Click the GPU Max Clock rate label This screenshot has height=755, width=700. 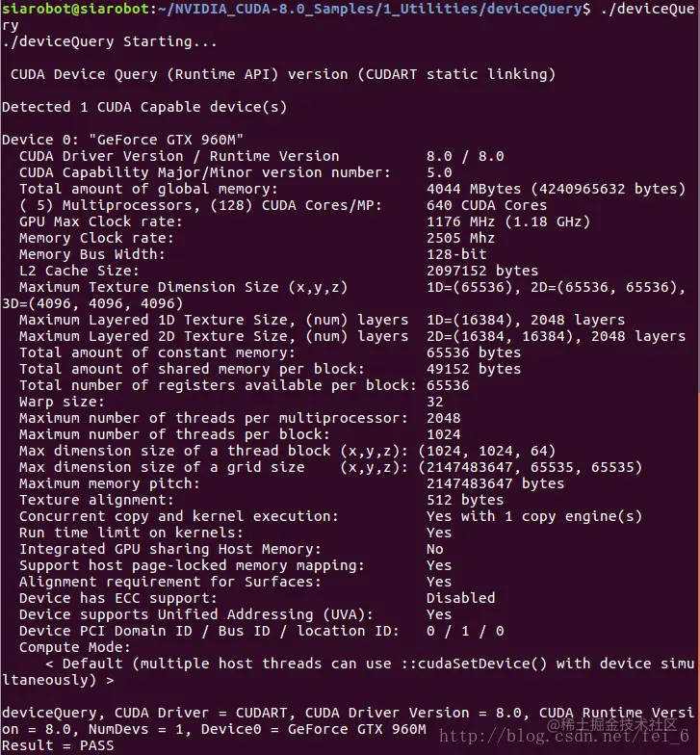[100, 221]
